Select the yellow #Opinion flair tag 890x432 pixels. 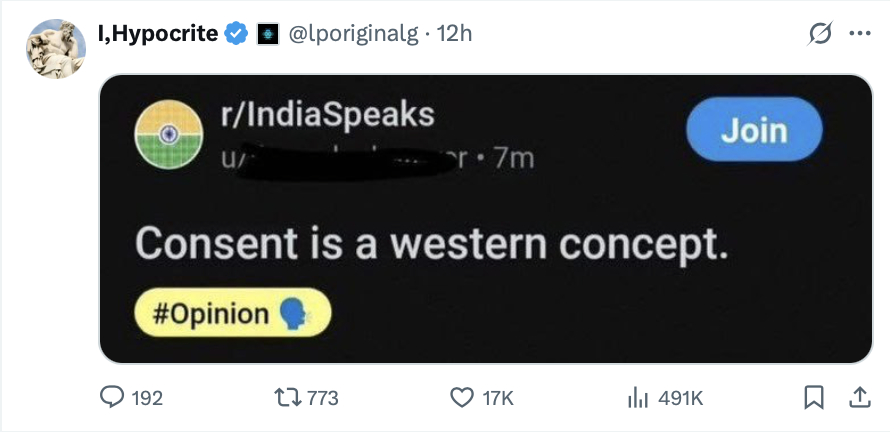(231, 313)
